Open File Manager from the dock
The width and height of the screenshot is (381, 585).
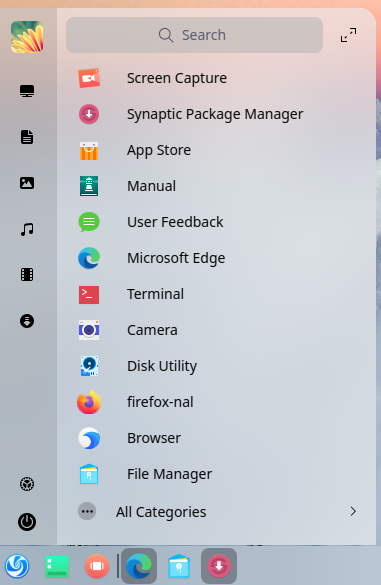click(x=179, y=566)
